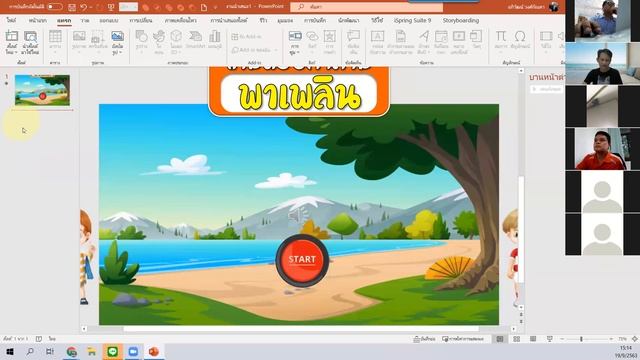The height and width of the screenshot is (360, 640).
Task: Click the Display Settings button in status bar
Action: (463, 339)
